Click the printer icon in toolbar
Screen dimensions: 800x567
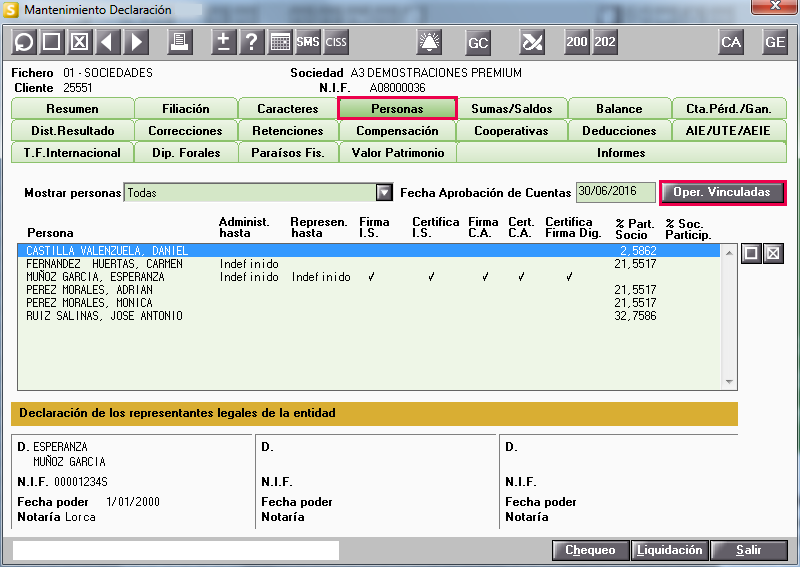click(x=179, y=42)
